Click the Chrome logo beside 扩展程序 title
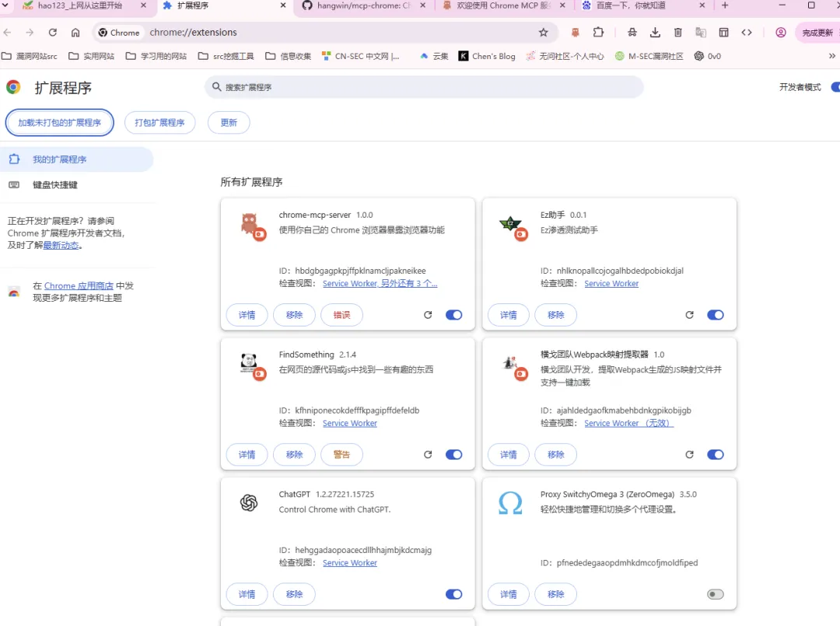The width and height of the screenshot is (840, 626). (13, 87)
